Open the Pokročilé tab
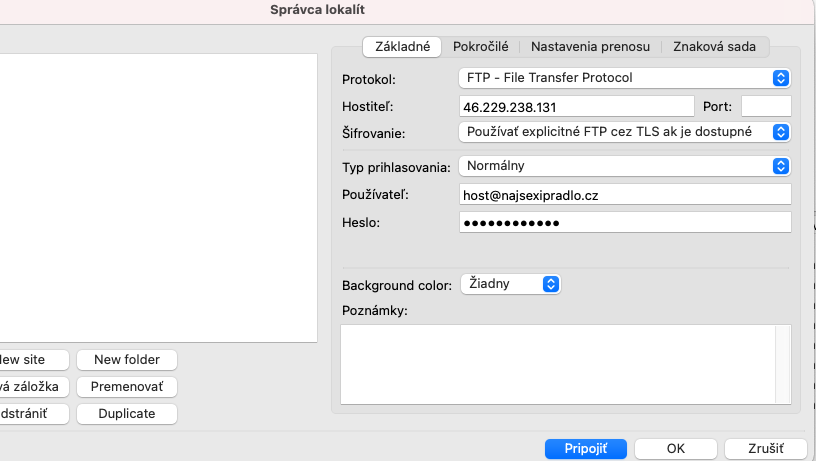 [480, 46]
